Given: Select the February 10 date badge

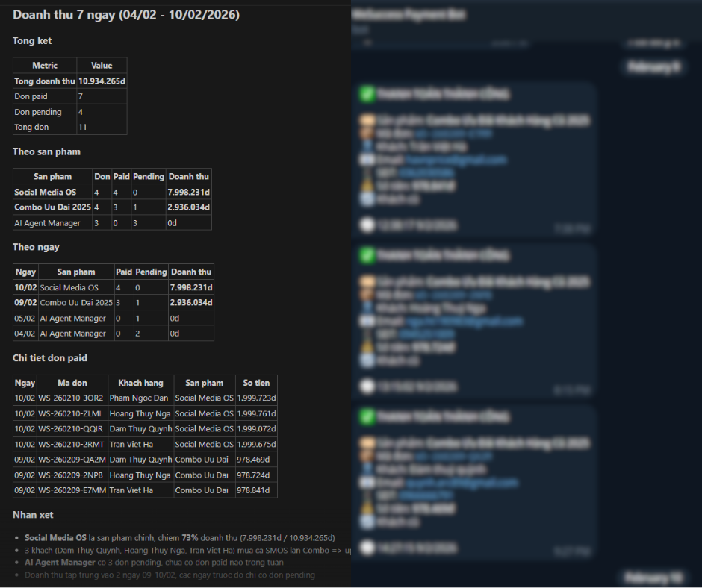Looking at the screenshot, I should [x=651, y=577].
